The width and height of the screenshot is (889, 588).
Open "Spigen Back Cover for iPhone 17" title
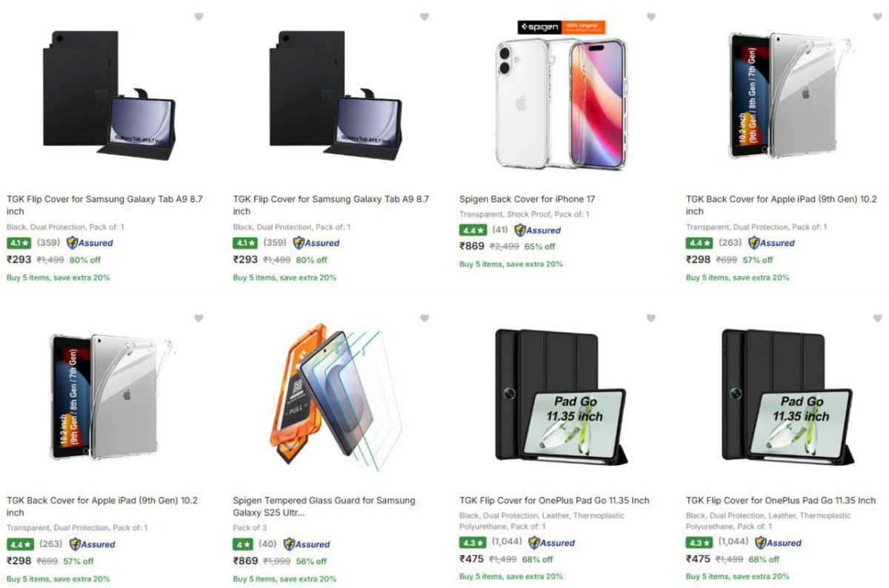tap(527, 199)
